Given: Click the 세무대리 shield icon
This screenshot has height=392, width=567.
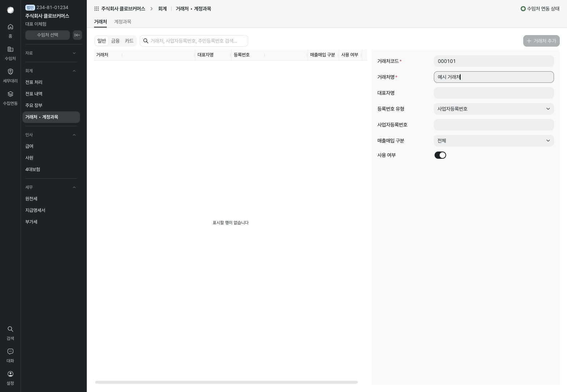Looking at the screenshot, I should coord(10,72).
